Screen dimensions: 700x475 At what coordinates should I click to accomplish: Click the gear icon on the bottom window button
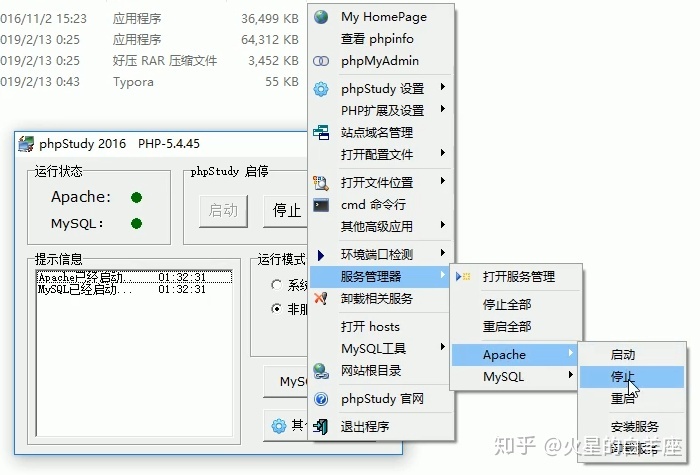pyautogui.click(x=279, y=426)
